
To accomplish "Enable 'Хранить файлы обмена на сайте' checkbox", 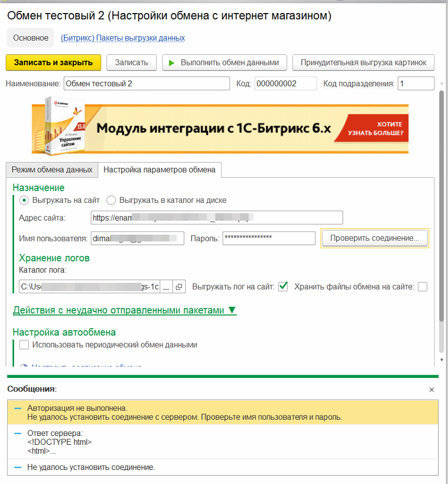I will coord(422,286).
